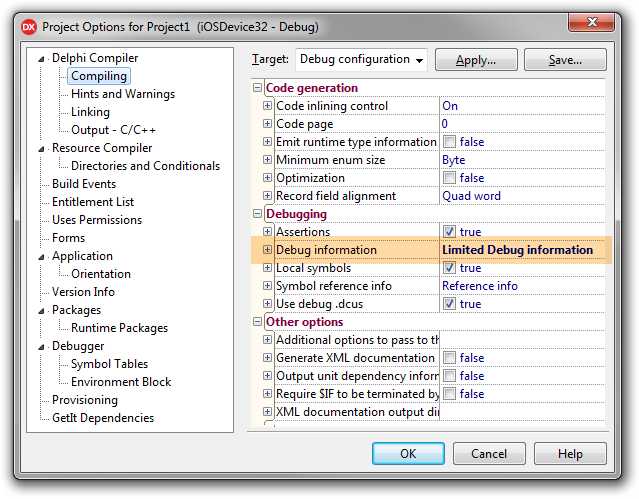Expand Emit runtime type information row

point(267,141)
